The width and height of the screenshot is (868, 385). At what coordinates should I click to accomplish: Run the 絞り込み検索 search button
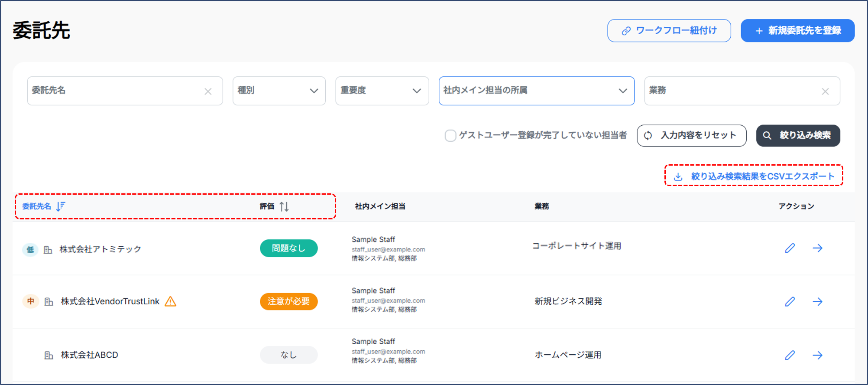(798, 136)
